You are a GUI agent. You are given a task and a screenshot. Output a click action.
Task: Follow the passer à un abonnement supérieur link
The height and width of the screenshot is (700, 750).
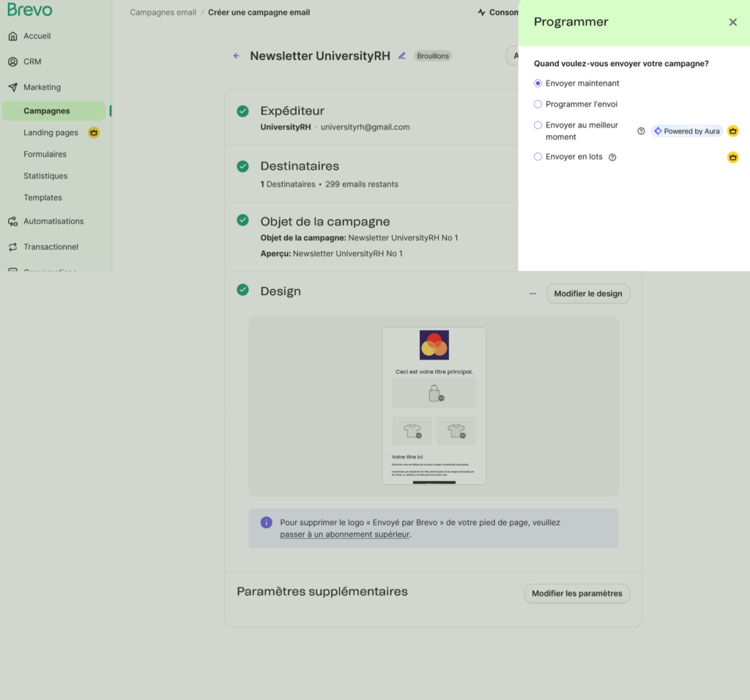[344, 535]
